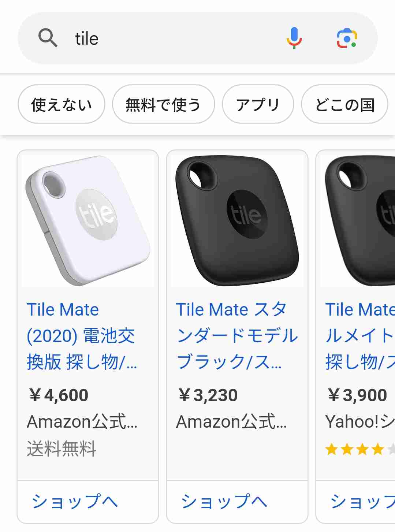
Task: Choose the アプリ filter chip
Action: (x=258, y=104)
